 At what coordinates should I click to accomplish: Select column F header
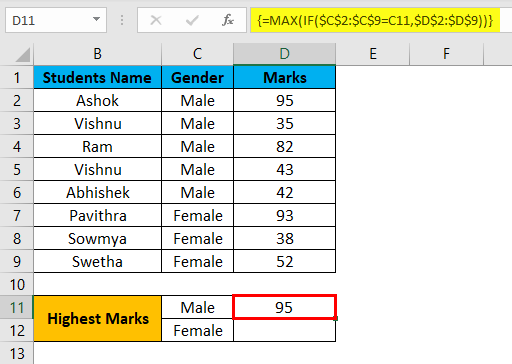[x=446, y=54]
